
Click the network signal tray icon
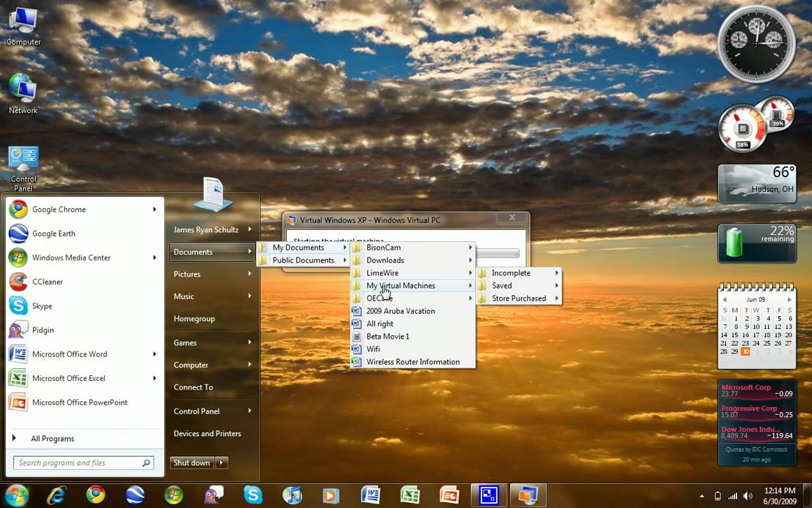click(x=733, y=496)
